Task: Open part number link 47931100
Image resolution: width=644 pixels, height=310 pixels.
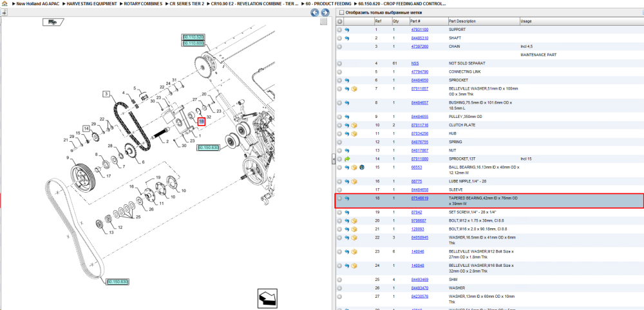Action: (420, 30)
